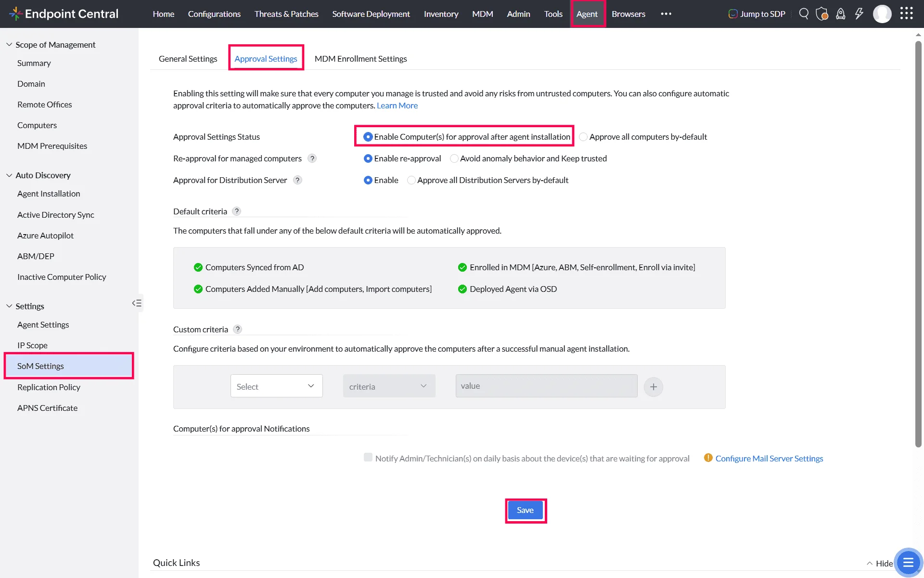Check Notify Admin/Technician(s) on daily basis checkbox

[x=368, y=458]
